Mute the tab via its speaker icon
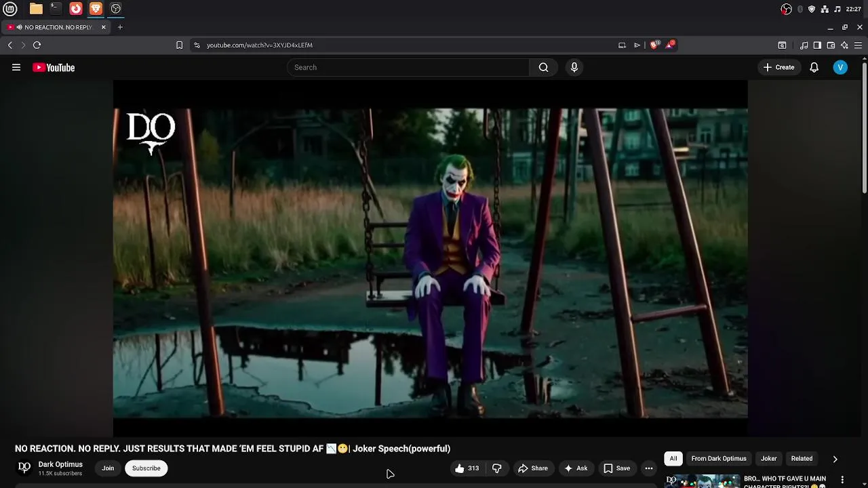Viewport: 868px width, 488px height. [x=19, y=27]
